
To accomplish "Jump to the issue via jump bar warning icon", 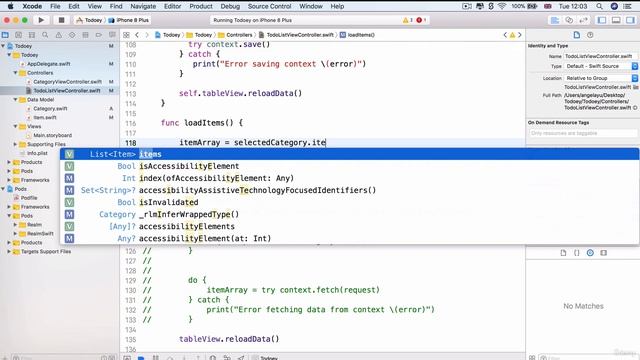I will click(x=512, y=35).
